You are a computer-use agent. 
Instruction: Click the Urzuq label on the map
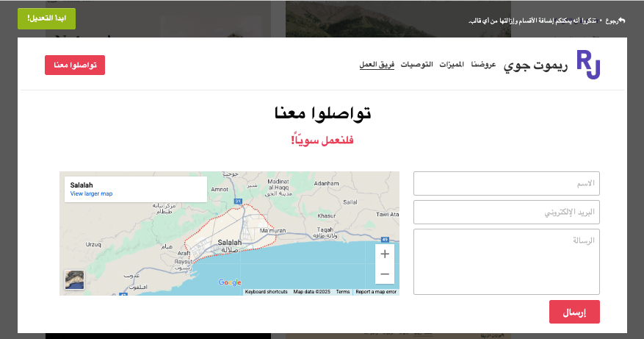(93, 244)
